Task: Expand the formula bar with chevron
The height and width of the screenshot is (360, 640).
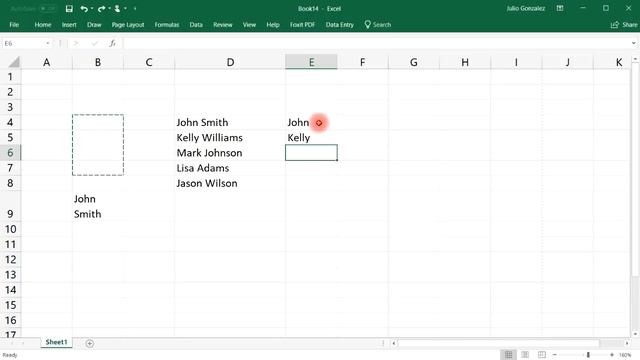Action: click(x=633, y=43)
